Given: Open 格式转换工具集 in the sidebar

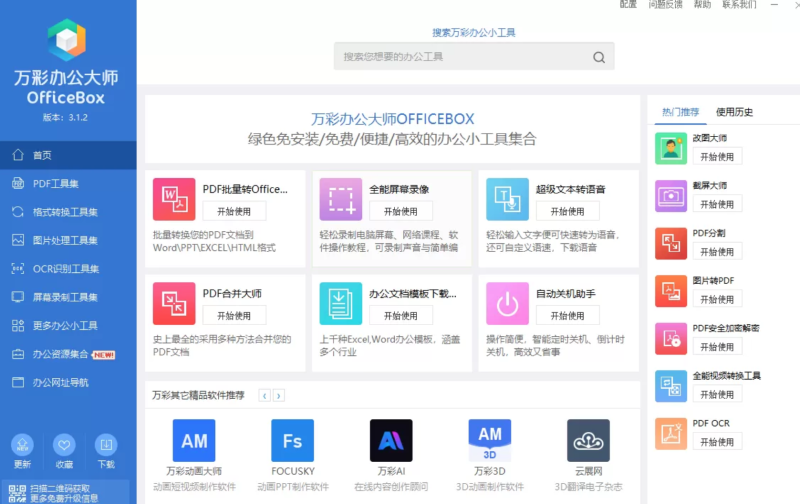Looking at the screenshot, I should pyautogui.click(x=68, y=212).
